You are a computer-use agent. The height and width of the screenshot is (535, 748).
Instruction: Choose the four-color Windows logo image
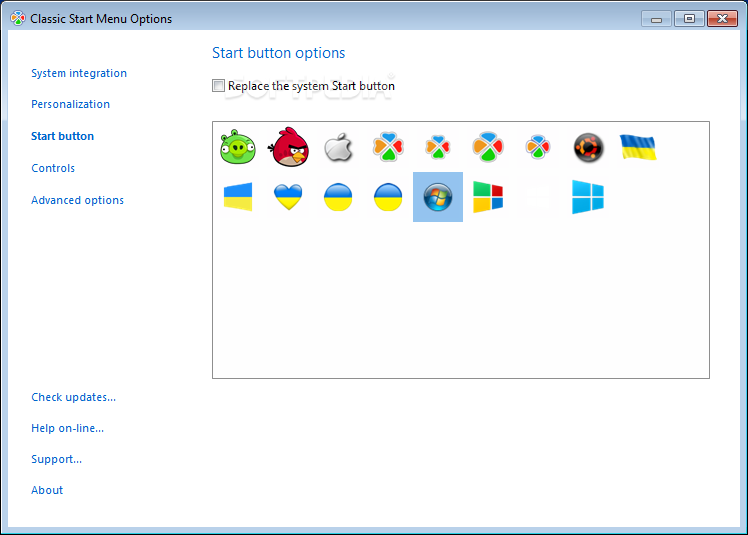[x=488, y=197]
